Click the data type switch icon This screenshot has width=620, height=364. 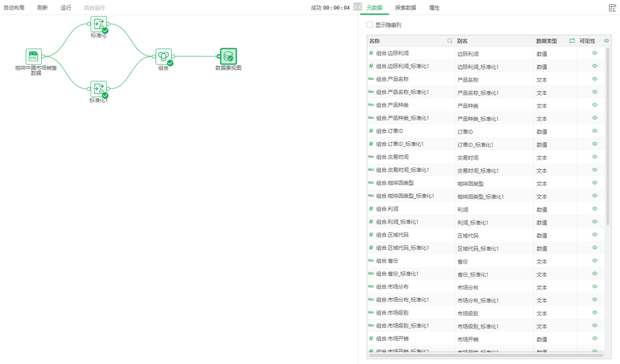coord(572,40)
